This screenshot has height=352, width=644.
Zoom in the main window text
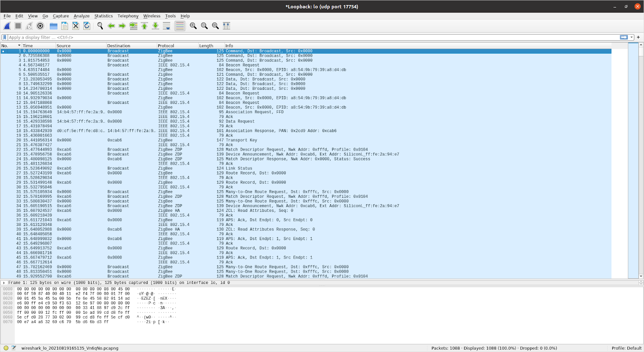[x=193, y=26]
